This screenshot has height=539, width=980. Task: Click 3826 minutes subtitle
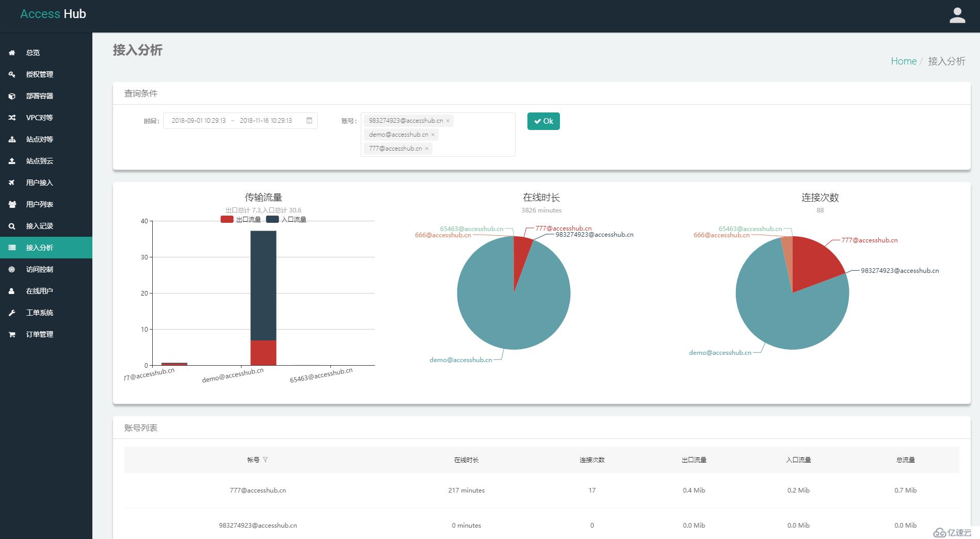[541, 210]
